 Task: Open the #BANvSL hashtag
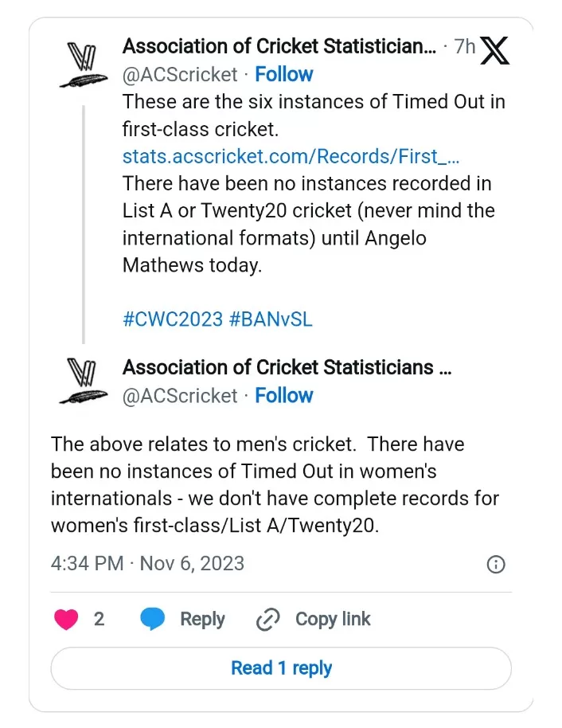click(x=271, y=319)
